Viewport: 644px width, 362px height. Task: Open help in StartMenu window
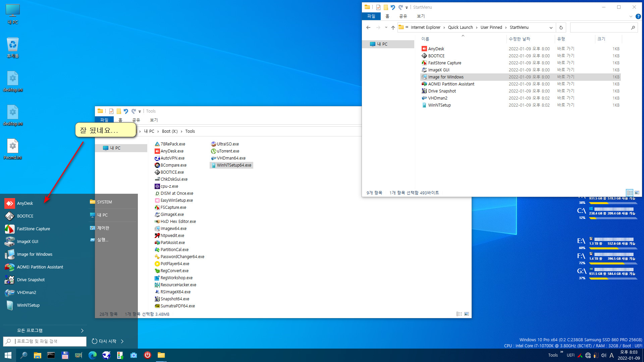[638, 16]
